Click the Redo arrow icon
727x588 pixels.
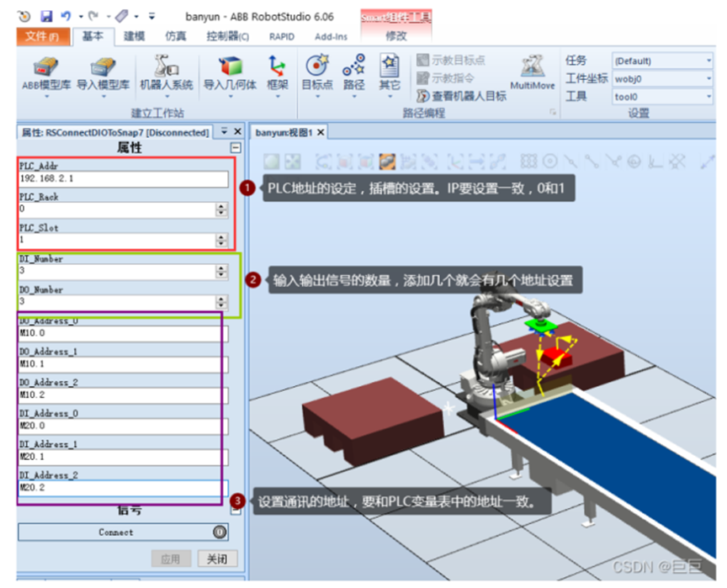(93, 16)
